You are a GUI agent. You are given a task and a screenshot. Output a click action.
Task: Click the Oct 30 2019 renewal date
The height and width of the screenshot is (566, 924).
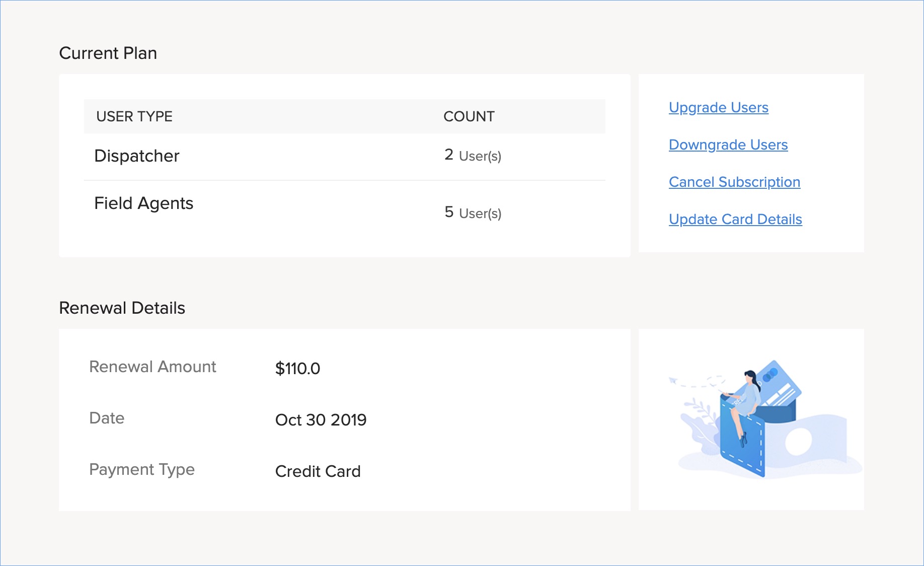point(321,420)
